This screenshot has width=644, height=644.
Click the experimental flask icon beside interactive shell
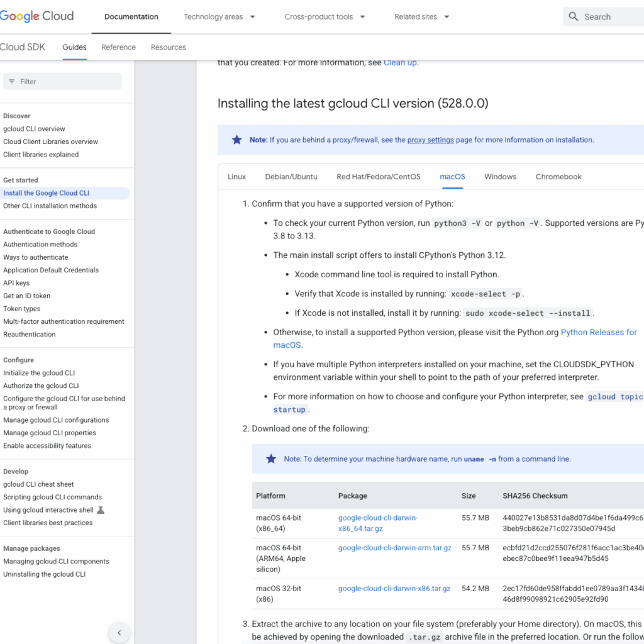point(101,510)
